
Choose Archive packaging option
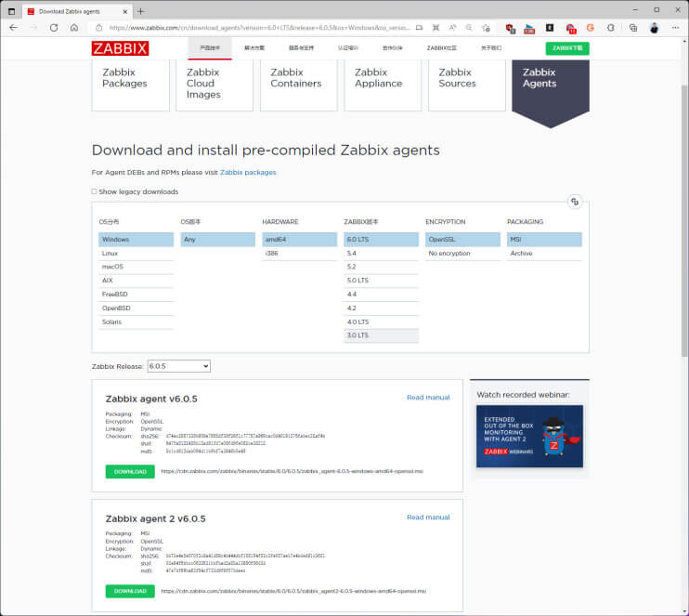544,254
